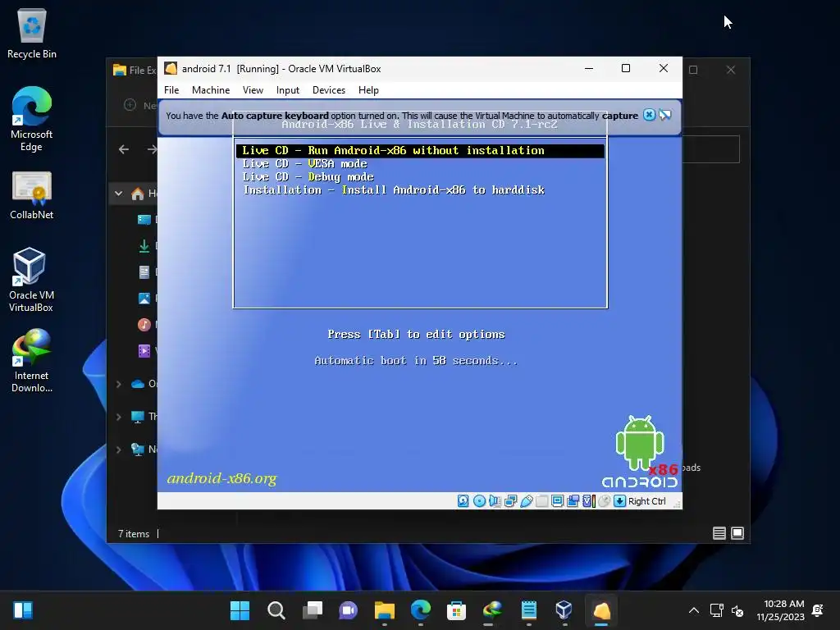840x630 pixels.
Task: Click the mouse integration indicator in status bar
Action: (x=605, y=501)
